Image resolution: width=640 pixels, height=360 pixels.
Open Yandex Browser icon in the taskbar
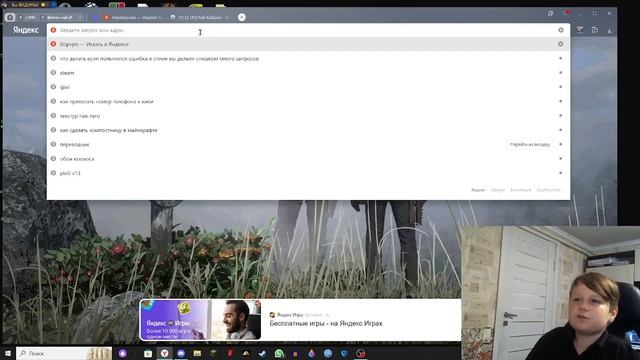tap(164, 353)
